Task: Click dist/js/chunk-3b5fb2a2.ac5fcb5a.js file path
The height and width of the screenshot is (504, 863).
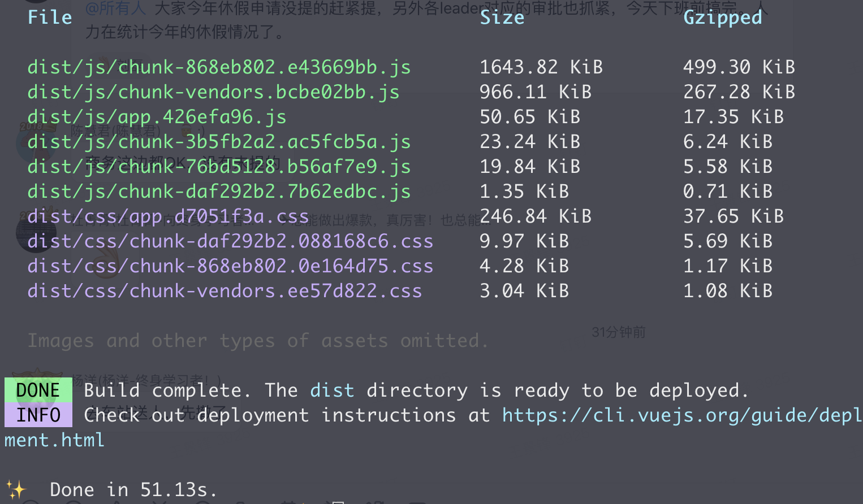Action: [219, 142]
